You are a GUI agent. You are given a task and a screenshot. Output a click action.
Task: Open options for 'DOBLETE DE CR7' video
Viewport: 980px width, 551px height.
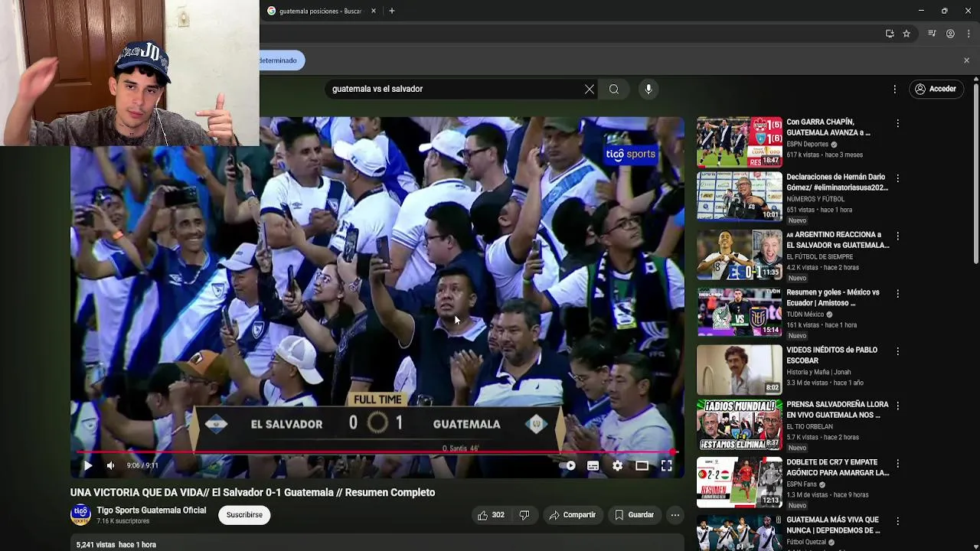898,464
